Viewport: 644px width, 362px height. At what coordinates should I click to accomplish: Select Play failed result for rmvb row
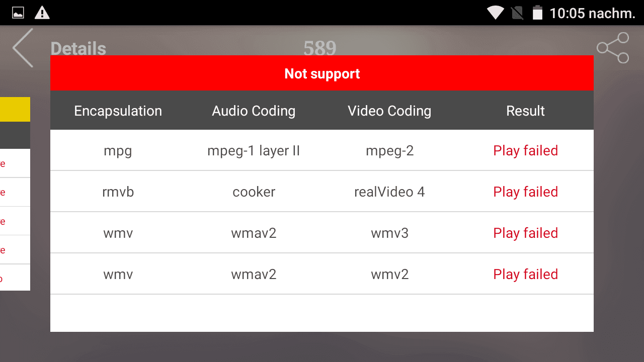pos(526,192)
